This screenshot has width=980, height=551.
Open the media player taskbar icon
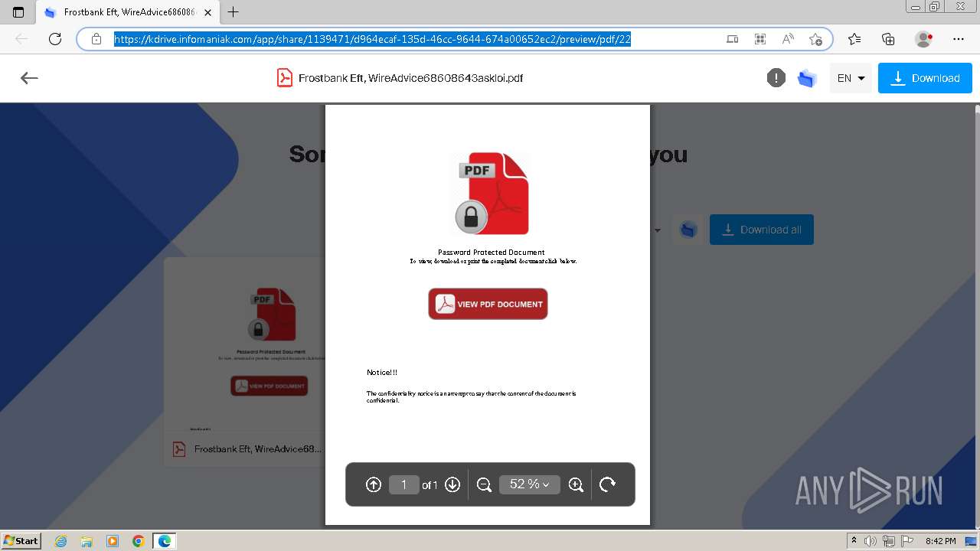pos(113,541)
